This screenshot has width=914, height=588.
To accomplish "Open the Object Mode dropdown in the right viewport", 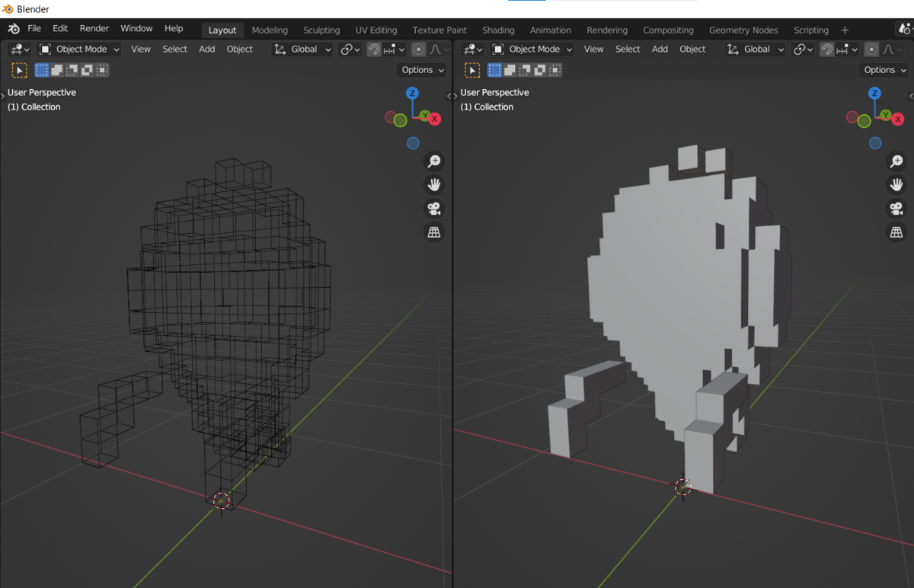I will coord(530,49).
